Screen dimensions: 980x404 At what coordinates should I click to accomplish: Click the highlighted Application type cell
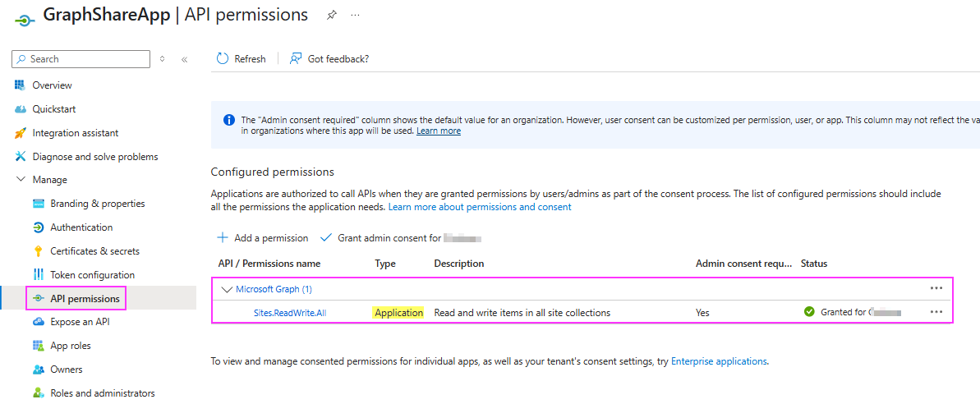click(398, 312)
